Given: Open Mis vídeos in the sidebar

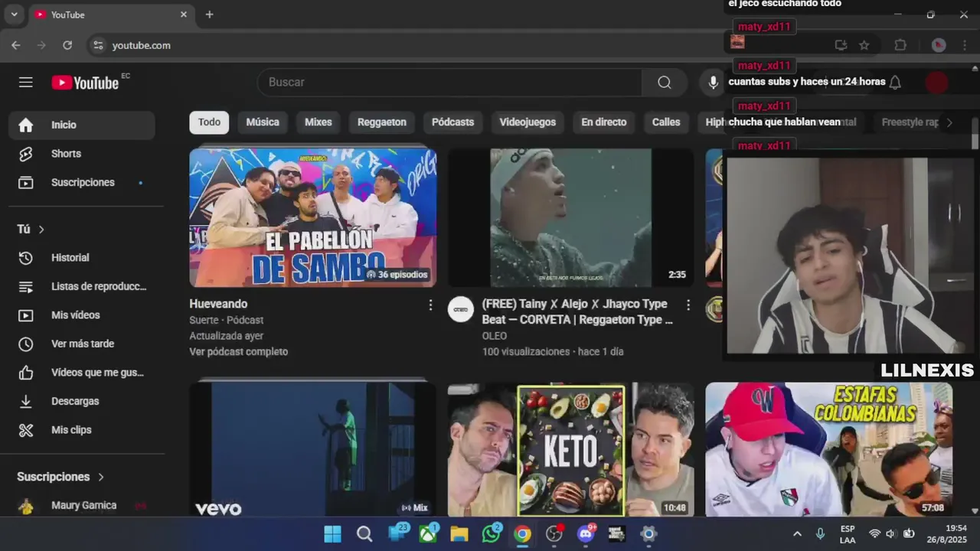Looking at the screenshot, I should pyautogui.click(x=82, y=315).
